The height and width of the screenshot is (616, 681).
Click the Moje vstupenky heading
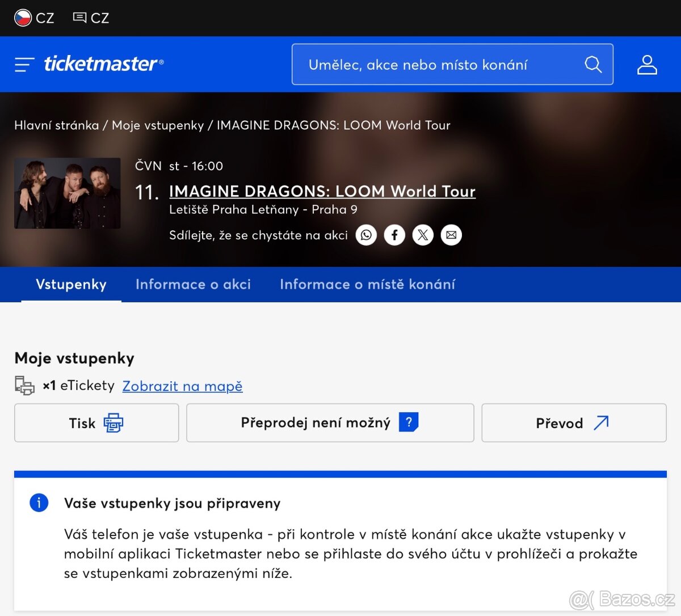tap(74, 358)
